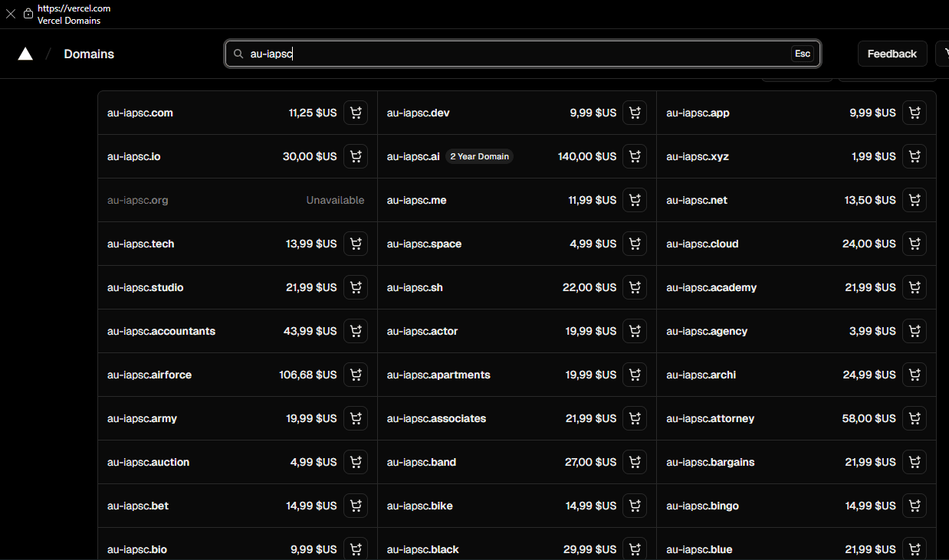Close the browser page with X icon
Screen dimensions: 949x560
point(11,14)
